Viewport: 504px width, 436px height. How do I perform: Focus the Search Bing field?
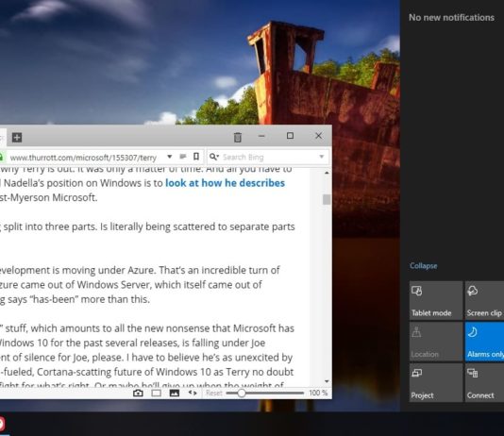(269, 157)
